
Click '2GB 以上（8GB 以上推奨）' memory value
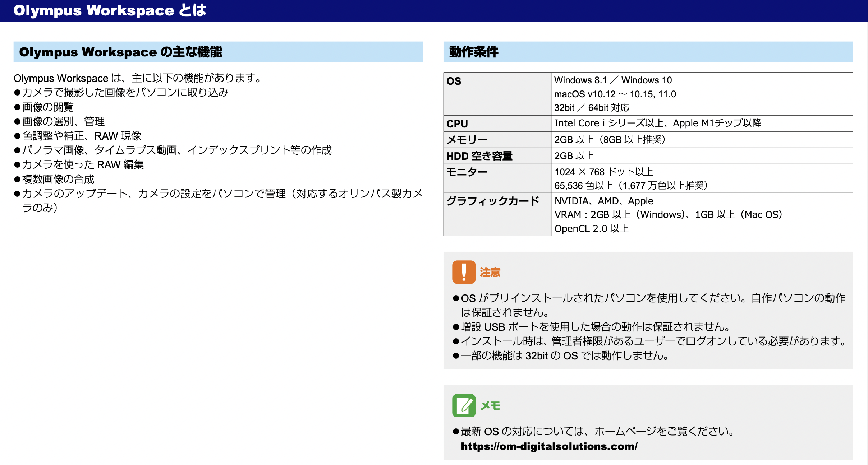click(610, 140)
